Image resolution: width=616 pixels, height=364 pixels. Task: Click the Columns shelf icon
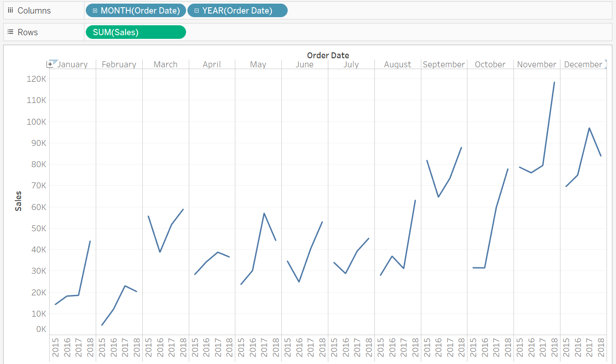pyautogui.click(x=10, y=10)
